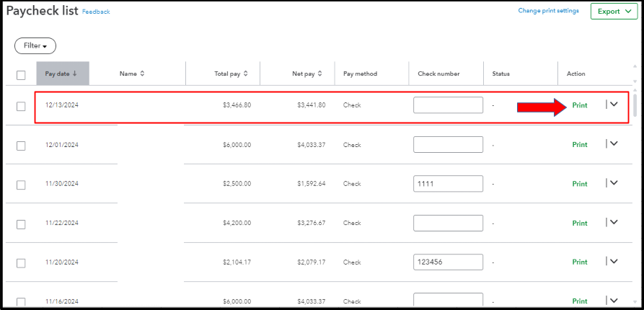Viewport: 644px width, 310px height.
Task: Open action arrow for 11/22/2024 paycheck
Action: tap(614, 223)
